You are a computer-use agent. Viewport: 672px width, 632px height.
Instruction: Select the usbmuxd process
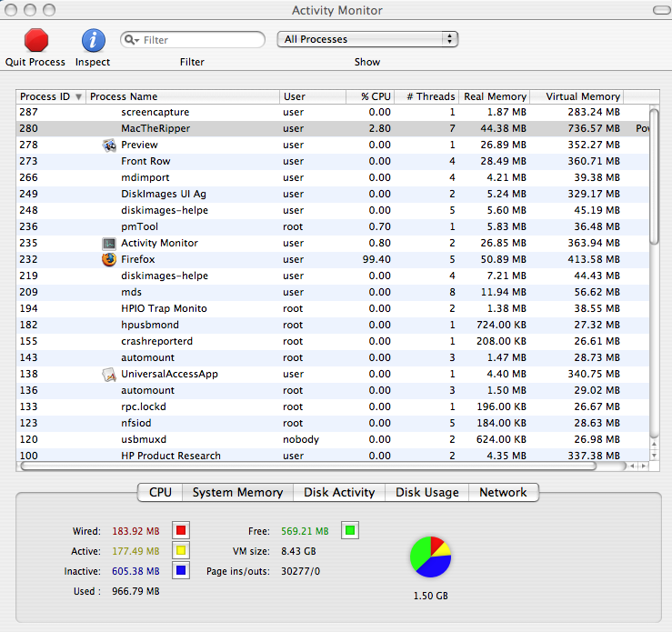[333, 439]
